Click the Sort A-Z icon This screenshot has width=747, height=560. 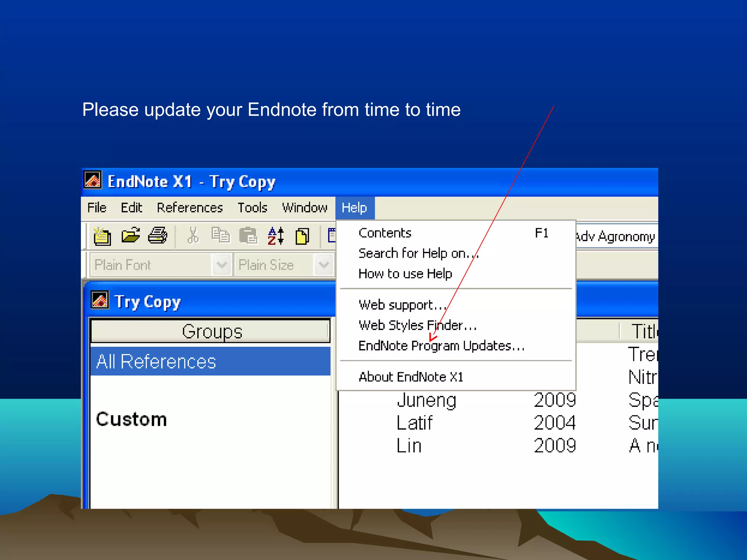point(275,236)
